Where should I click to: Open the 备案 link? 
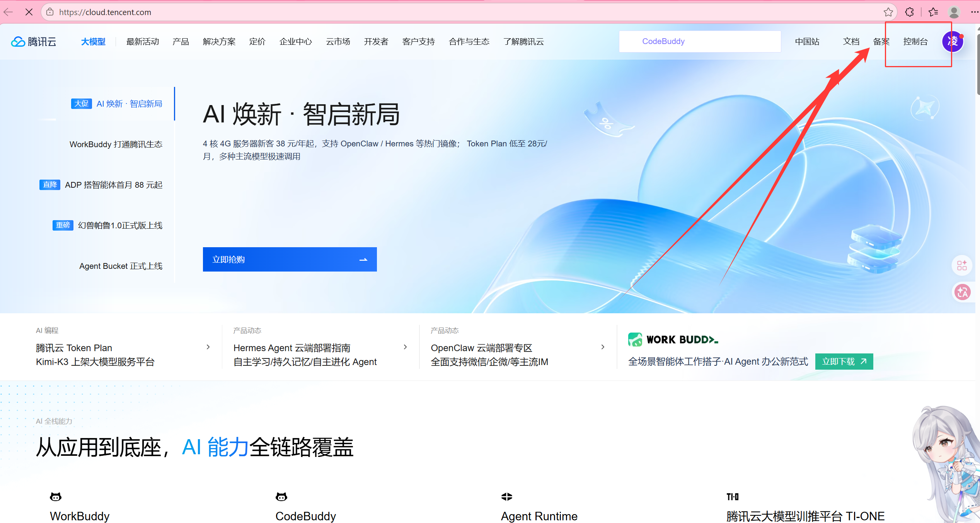point(881,41)
